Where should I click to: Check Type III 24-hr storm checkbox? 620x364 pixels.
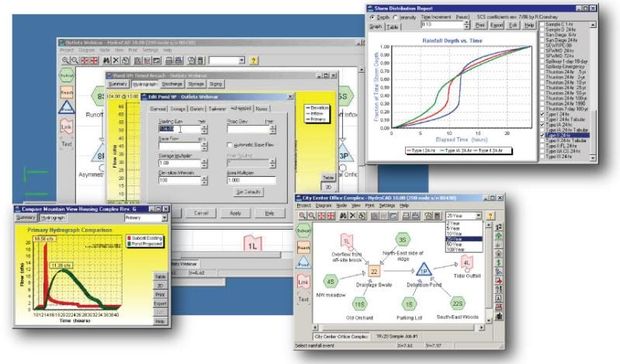(542, 156)
